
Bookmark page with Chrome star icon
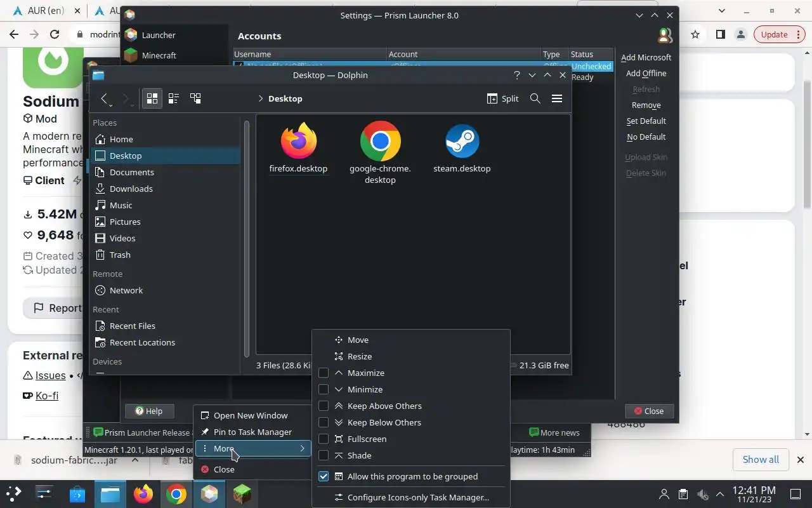click(695, 34)
